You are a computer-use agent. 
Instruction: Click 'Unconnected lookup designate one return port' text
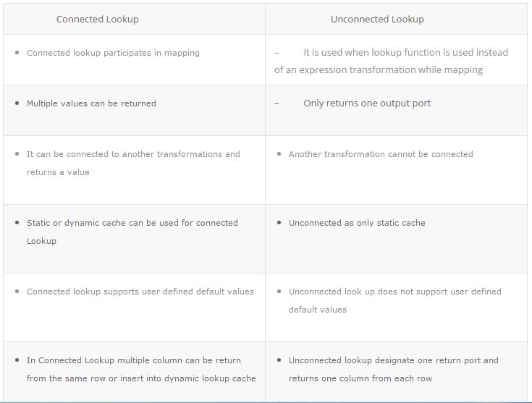tap(394, 360)
